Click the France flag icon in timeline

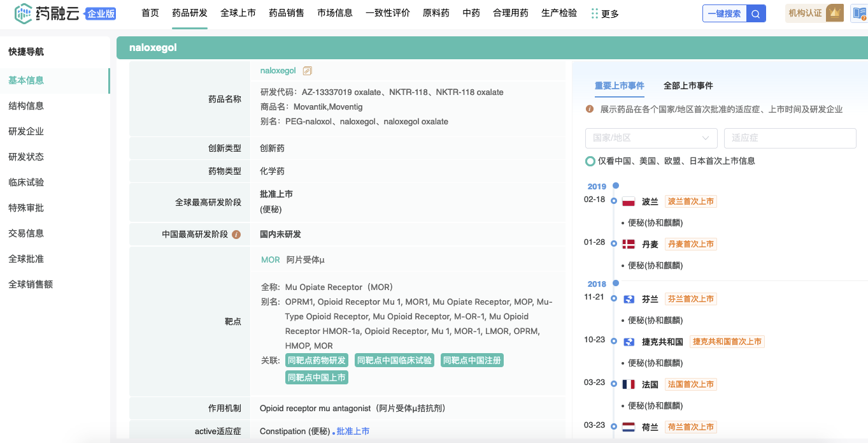coord(629,384)
